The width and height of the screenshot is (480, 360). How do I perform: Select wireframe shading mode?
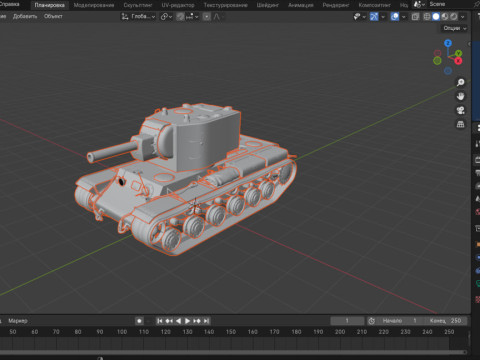coord(427,17)
